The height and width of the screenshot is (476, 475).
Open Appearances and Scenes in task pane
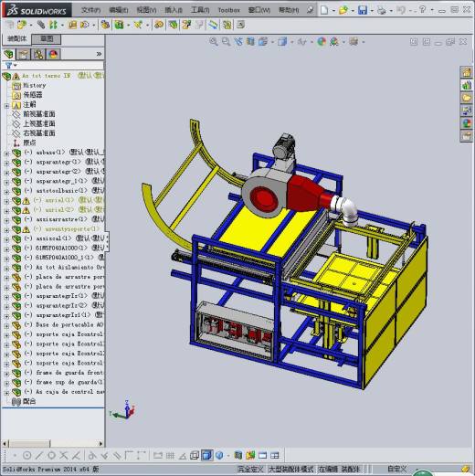pyautogui.click(x=467, y=123)
